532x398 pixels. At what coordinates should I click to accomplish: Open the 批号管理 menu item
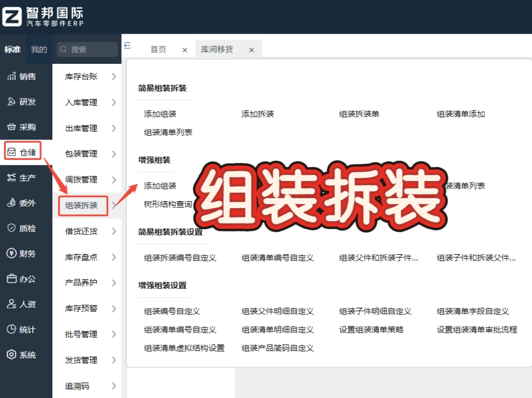click(82, 334)
